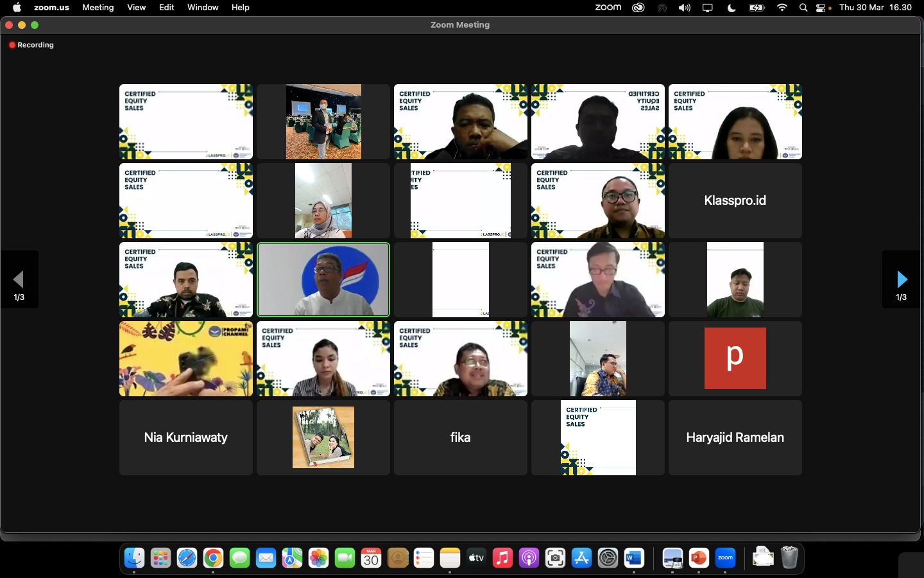Open Creative Cloud menu bar icon
The width and height of the screenshot is (924, 578).
[638, 8]
